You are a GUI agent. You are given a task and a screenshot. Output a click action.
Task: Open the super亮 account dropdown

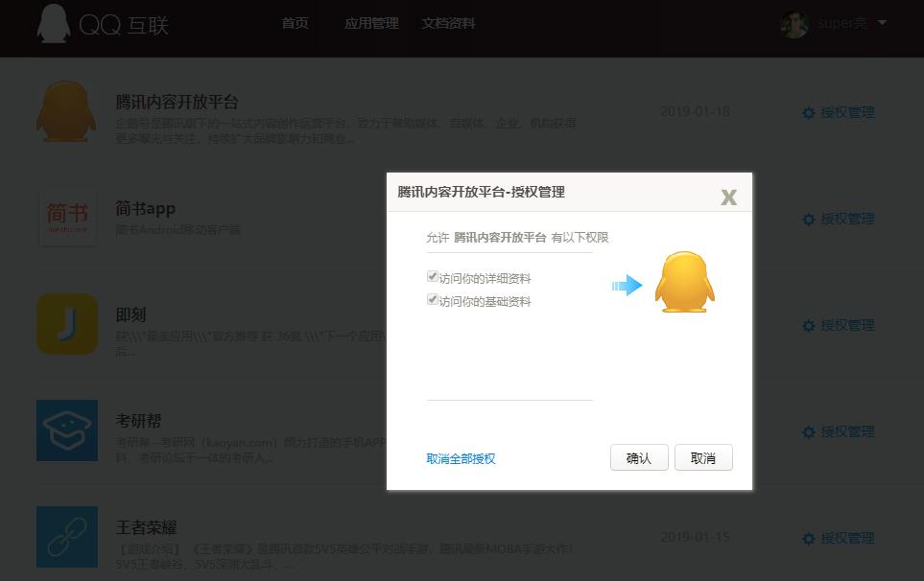click(841, 23)
